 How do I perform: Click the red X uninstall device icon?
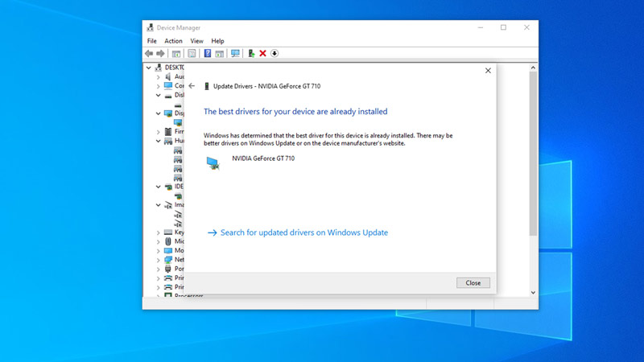pos(263,53)
